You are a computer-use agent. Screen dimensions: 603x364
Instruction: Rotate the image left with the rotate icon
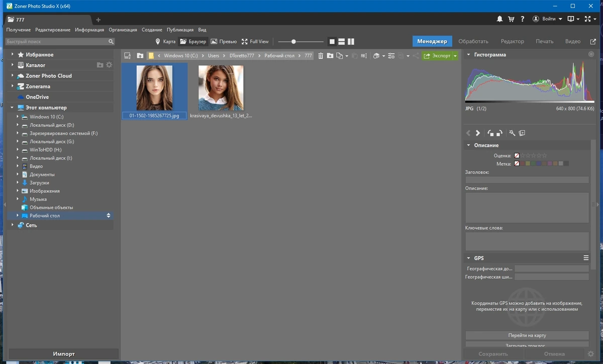pos(490,133)
